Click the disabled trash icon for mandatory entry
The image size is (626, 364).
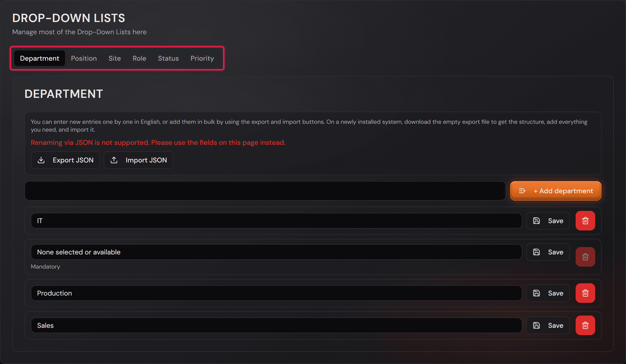pyautogui.click(x=585, y=257)
